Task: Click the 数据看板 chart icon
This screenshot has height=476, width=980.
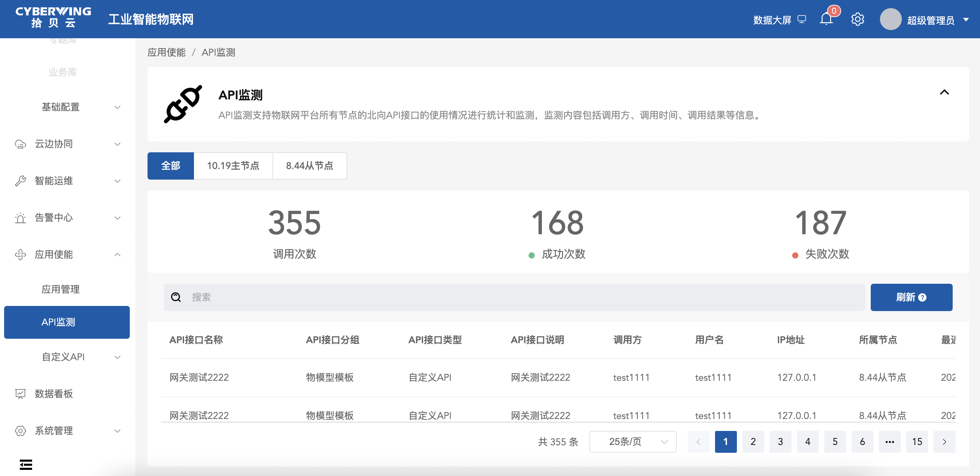Action: 20,394
